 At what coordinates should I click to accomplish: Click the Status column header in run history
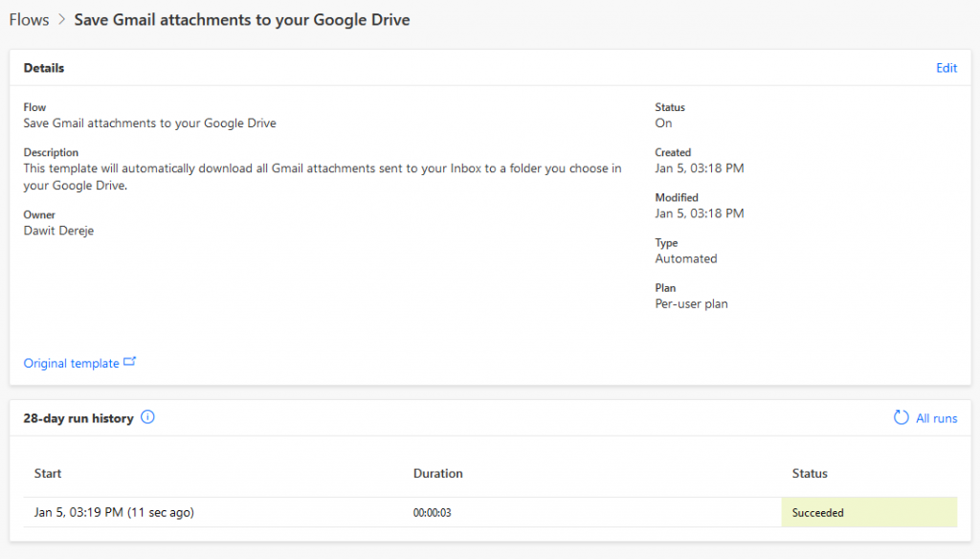(810, 474)
